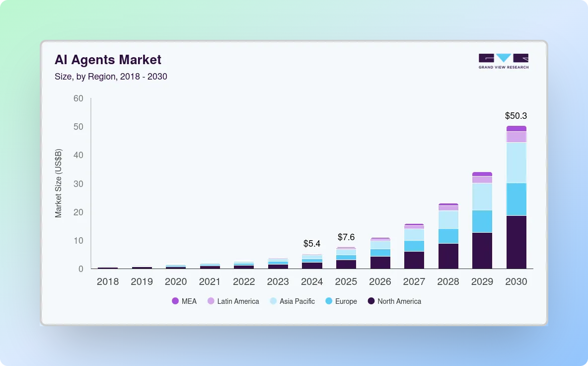Image resolution: width=588 pixels, height=366 pixels.
Task: Toggle the MEA legend item
Action: [184, 301]
